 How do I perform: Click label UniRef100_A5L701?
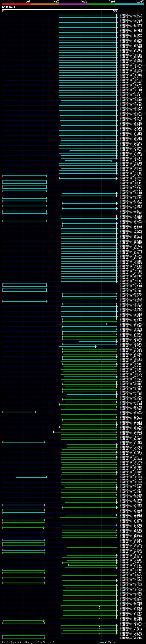pyautogui.click(x=131, y=256)
